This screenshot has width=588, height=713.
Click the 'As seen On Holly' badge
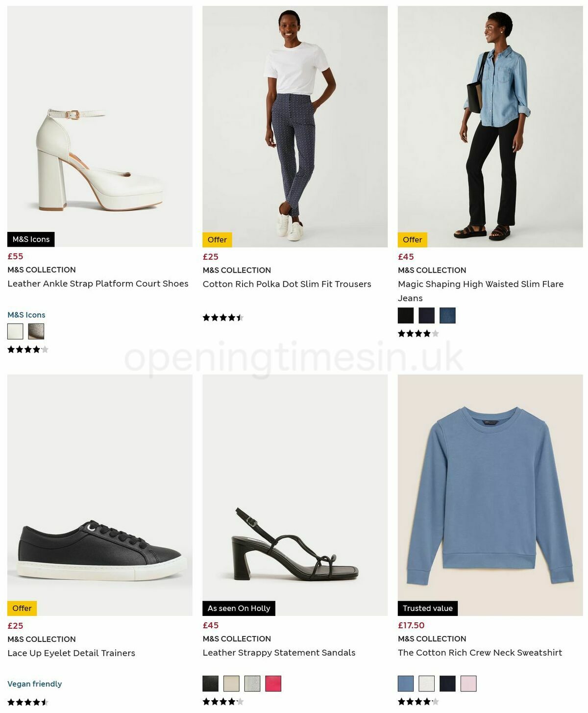[239, 608]
